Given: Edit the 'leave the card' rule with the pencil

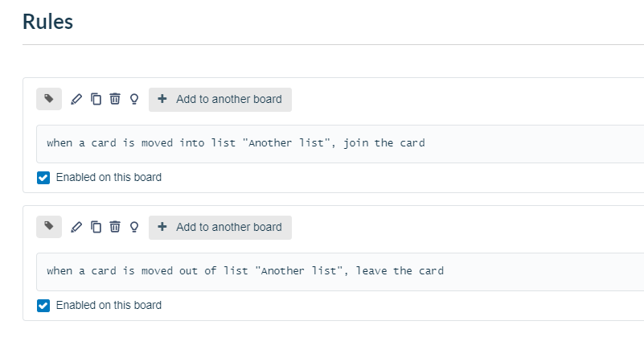Looking at the screenshot, I should tap(76, 227).
